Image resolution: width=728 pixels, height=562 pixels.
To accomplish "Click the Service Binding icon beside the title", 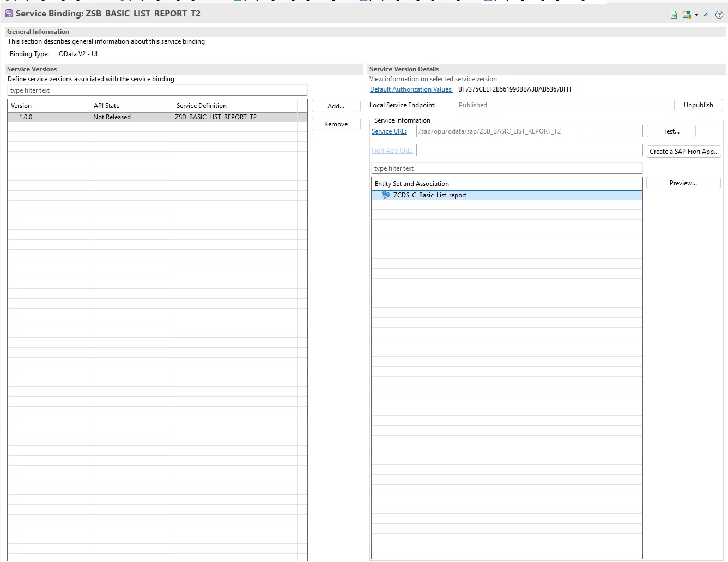I will coord(9,13).
